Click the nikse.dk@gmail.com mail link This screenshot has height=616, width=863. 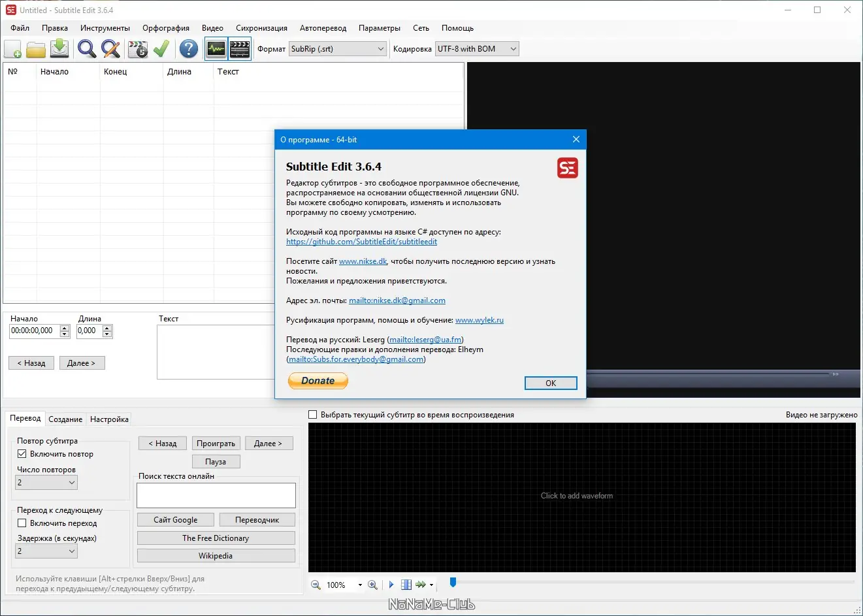tap(397, 300)
